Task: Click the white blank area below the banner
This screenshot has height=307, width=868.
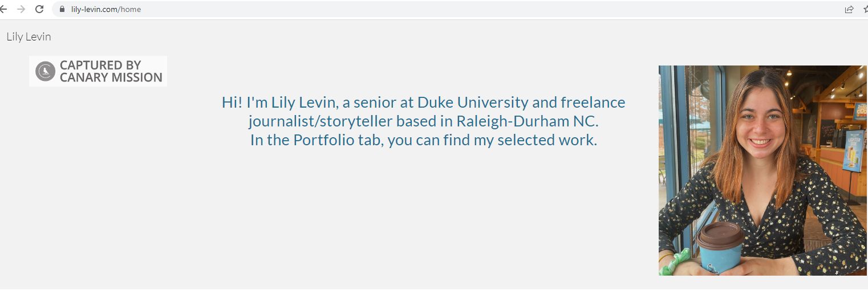Action: [x=433, y=298]
